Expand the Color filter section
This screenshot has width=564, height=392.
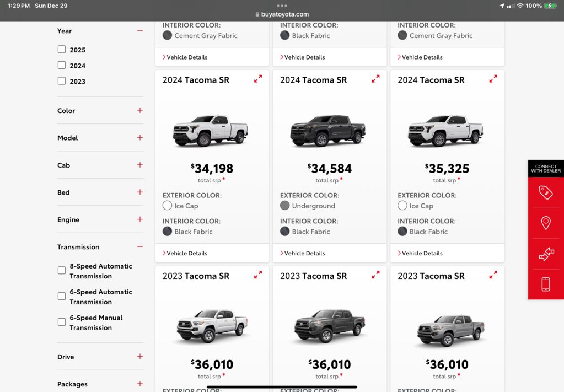click(x=140, y=110)
